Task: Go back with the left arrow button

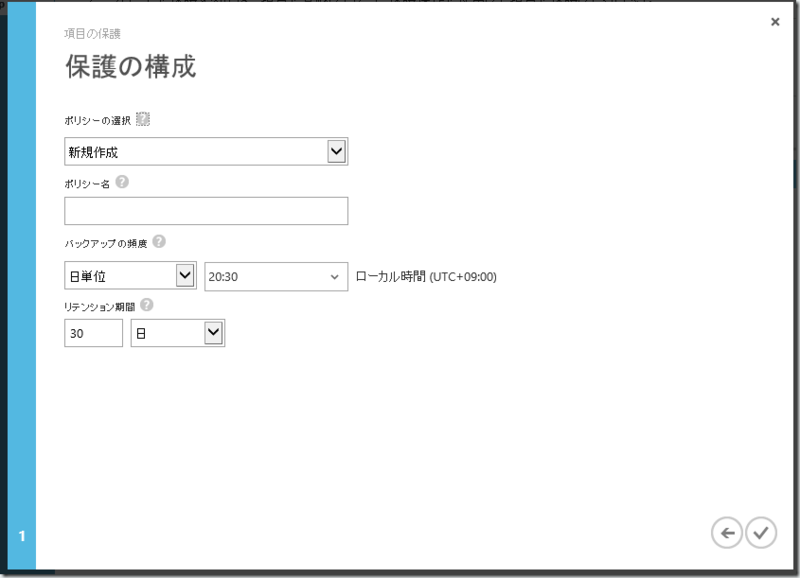Action: tap(727, 533)
